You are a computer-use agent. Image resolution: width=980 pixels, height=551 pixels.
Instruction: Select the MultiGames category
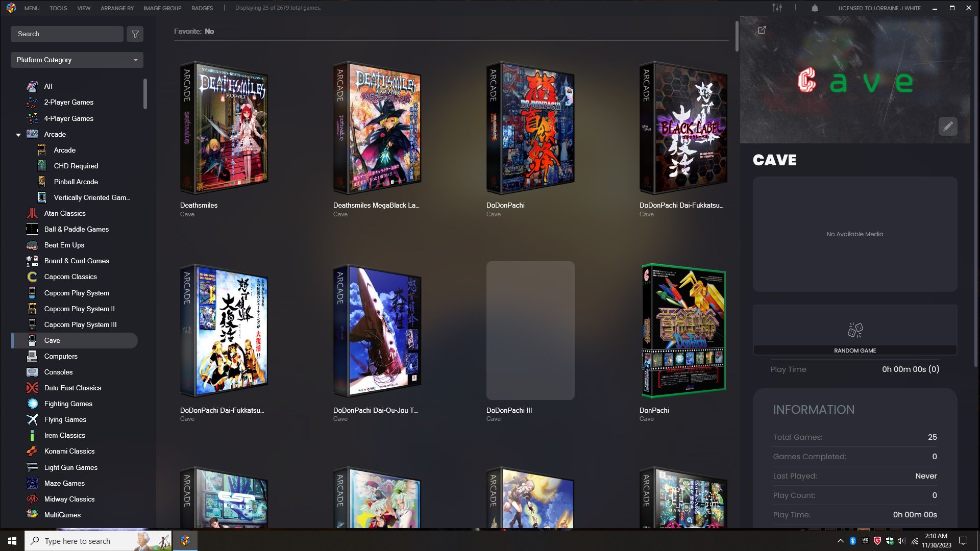pyautogui.click(x=62, y=515)
